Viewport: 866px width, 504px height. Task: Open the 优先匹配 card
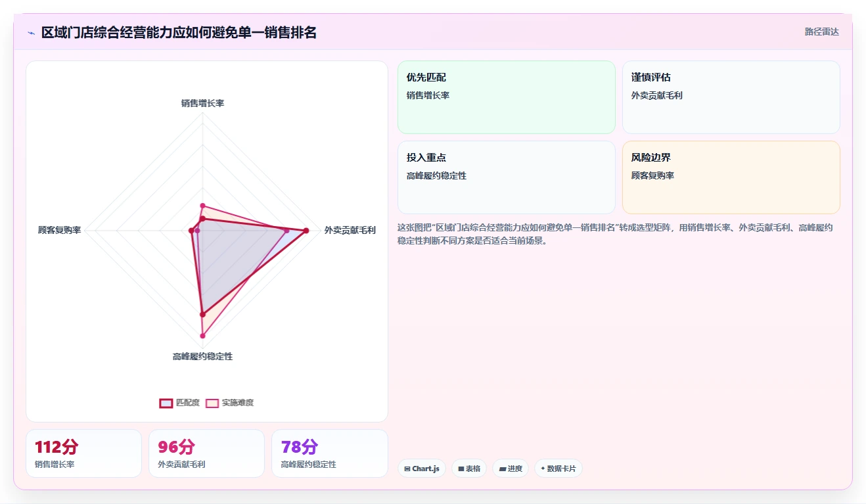[x=507, y=97]
